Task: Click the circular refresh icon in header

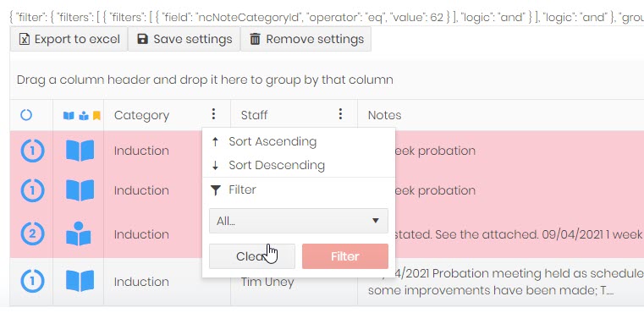Action: 26,115
